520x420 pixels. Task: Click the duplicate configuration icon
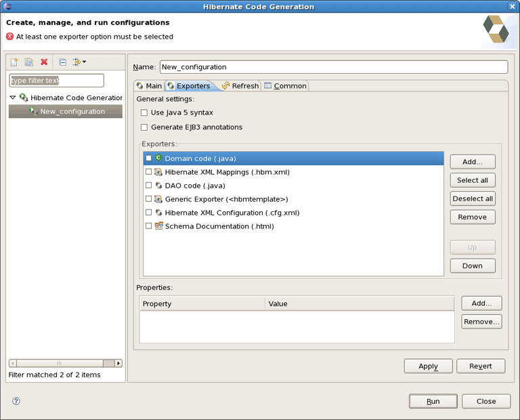tap(28, 62)
